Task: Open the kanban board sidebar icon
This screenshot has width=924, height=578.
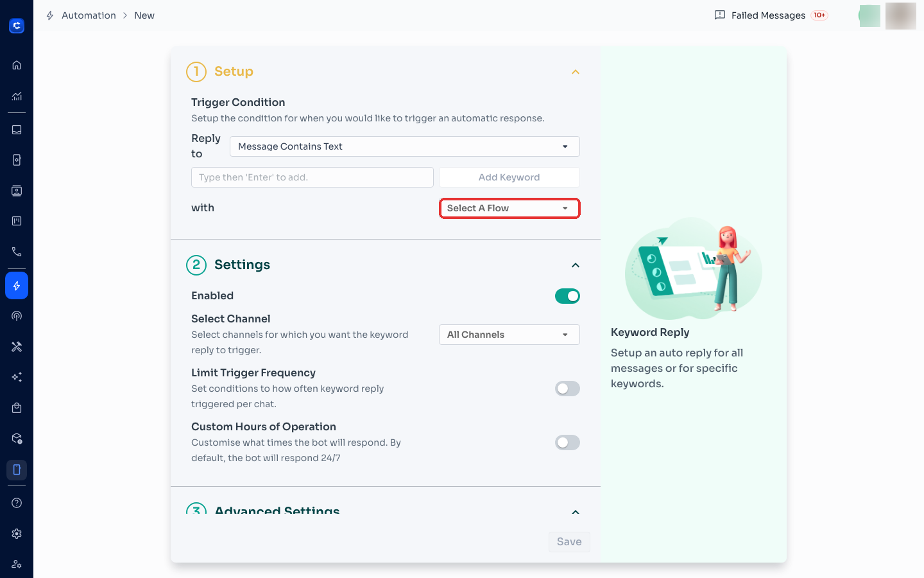Action: 17,221
